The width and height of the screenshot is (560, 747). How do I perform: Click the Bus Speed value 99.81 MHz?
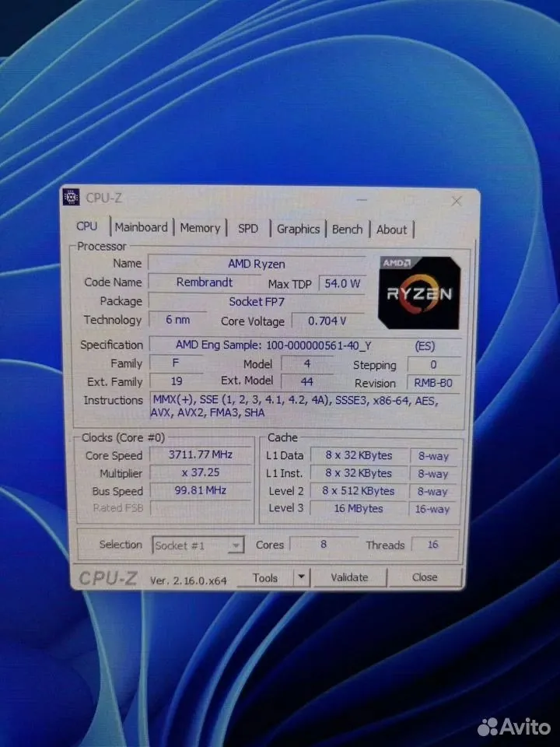[200, 490]
